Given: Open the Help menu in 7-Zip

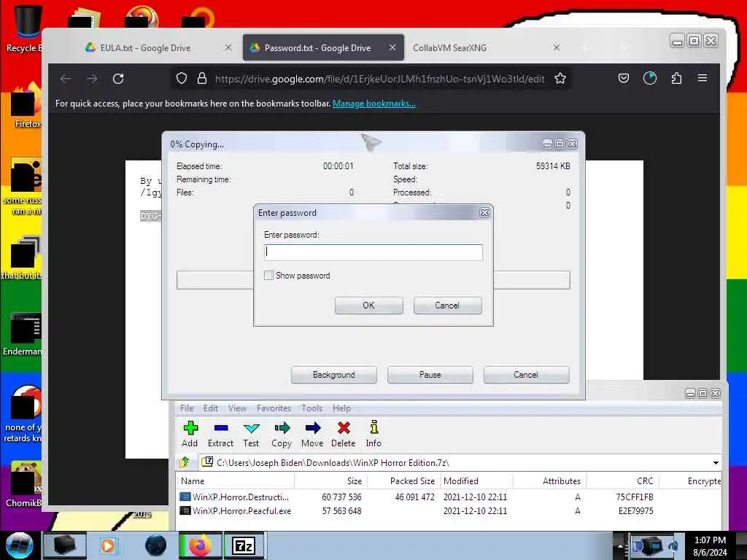Looking at the screenshot, I should tap(341, 408).
